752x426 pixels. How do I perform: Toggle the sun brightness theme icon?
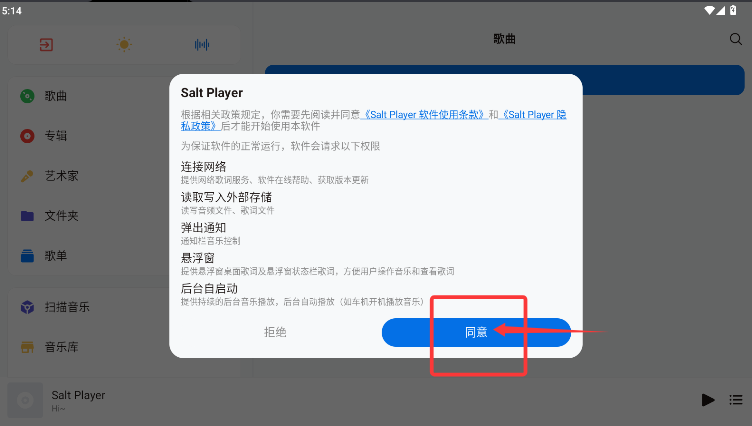124,45
